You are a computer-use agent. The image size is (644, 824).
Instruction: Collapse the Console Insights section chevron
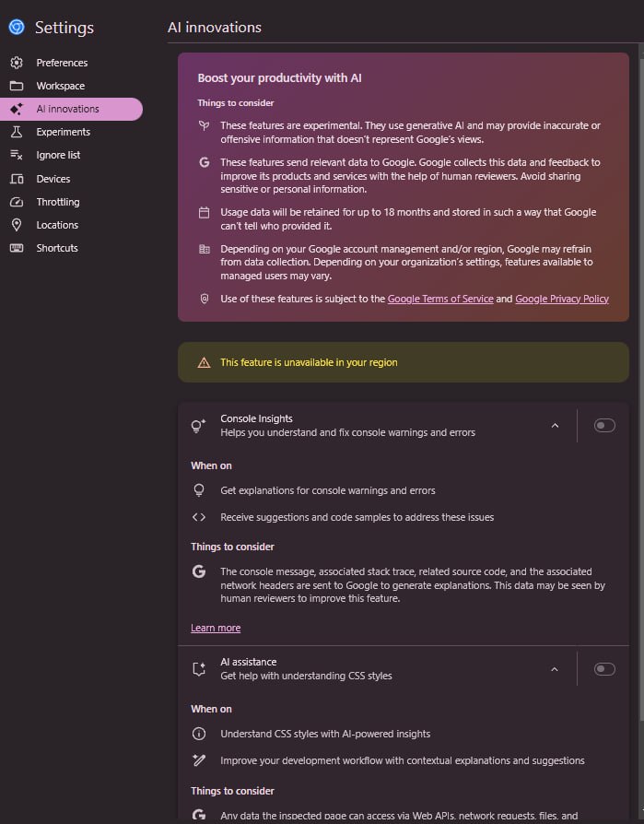coord(555,425)
